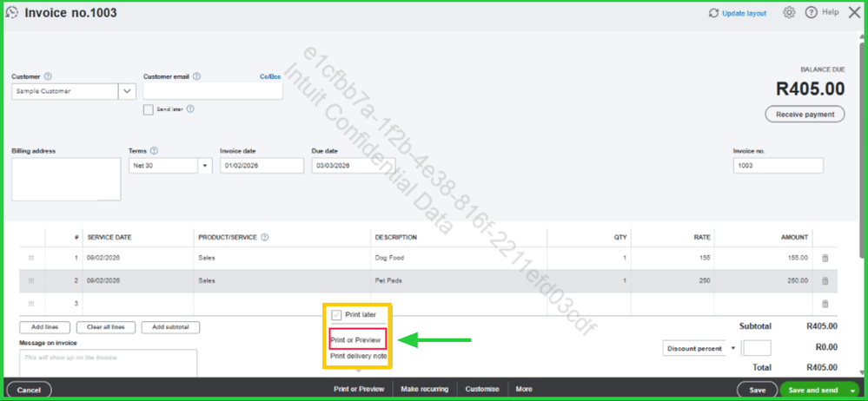Screen dimensions: 868x401
Task: Open the Cc/Bcc link
Action: coord(270,77)
